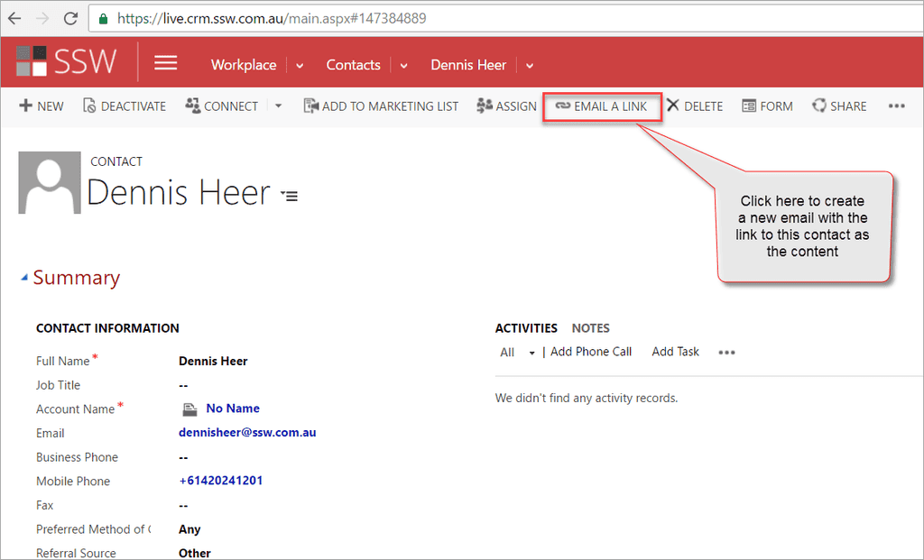The height and width of the screenshot is (560, 924).
Task: Select the ACTIVITIES tab
Action: pyautogui.click(x=526, y=328)
